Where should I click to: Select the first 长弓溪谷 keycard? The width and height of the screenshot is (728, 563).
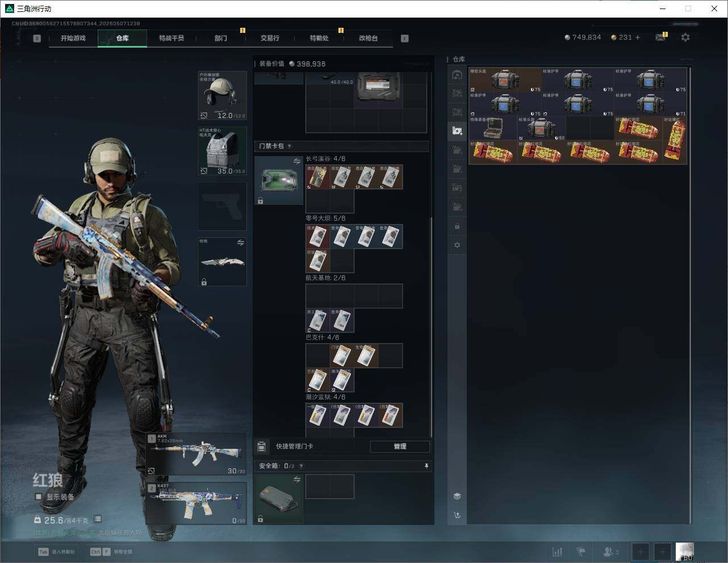317,177
